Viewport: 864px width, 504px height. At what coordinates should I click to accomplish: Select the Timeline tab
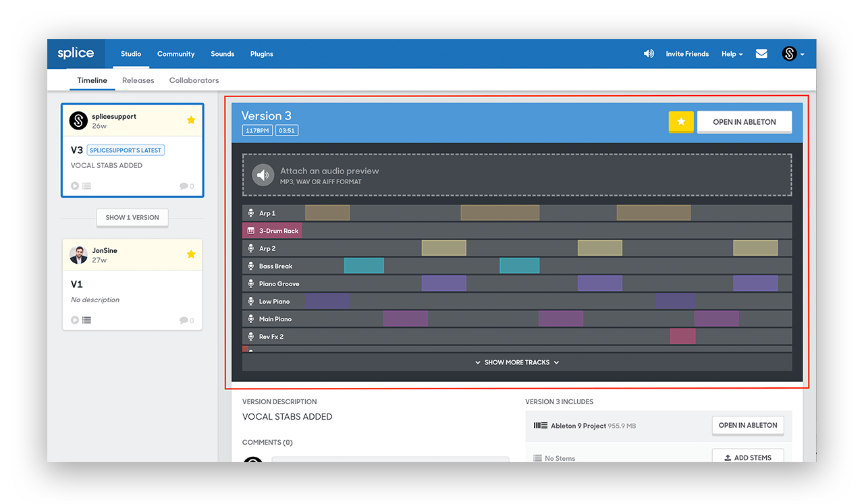[x=92, y=80]
